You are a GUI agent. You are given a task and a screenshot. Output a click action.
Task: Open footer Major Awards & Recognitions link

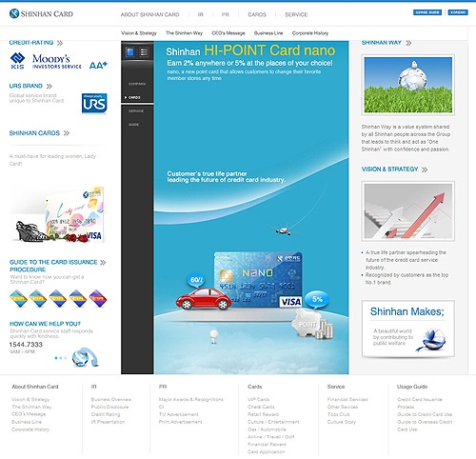point(190,399)
